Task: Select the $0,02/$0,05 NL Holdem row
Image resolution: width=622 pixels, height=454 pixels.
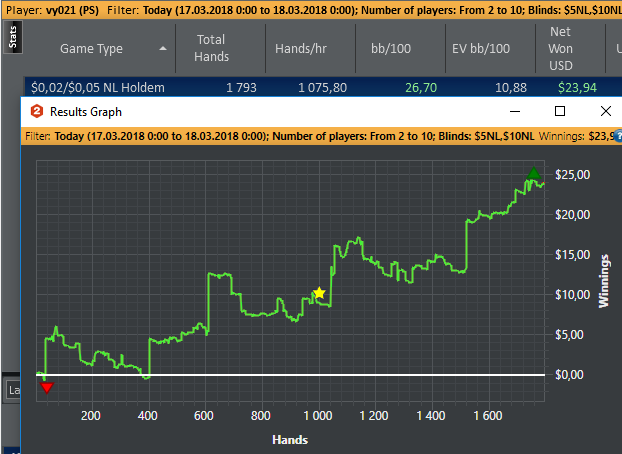Action: coord(323,87)
